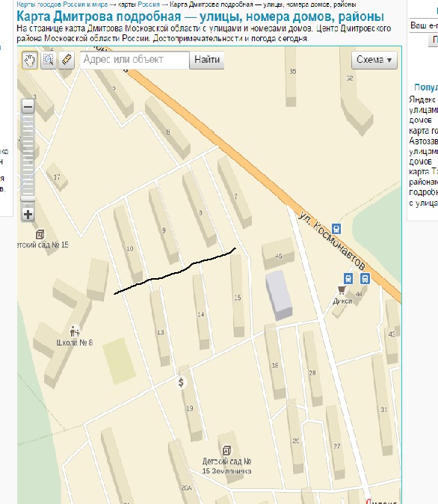Click the 'Детский сад № 15' label at left
The height and width of the screenshot is (504, 438).
43,245
